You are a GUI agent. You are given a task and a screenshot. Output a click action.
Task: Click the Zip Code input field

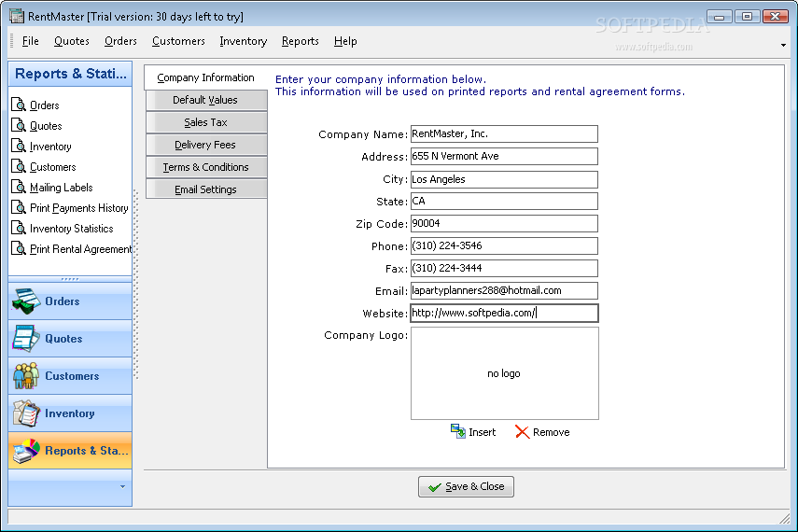(504, 223)
